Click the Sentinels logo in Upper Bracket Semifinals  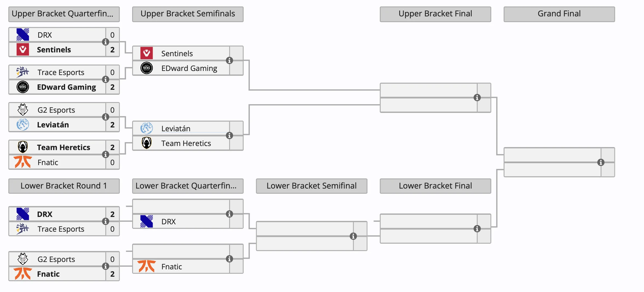(x=147, y=53)
